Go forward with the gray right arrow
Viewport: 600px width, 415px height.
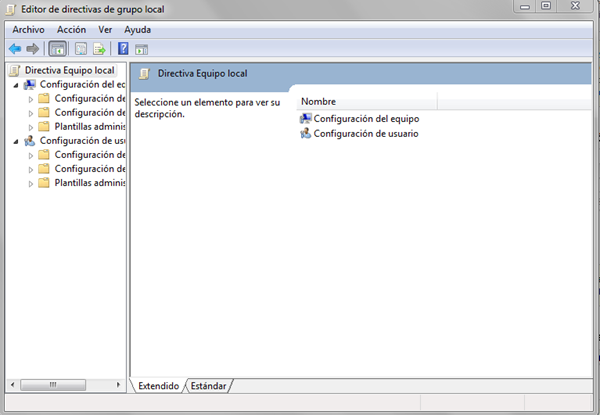click(33, 49)
